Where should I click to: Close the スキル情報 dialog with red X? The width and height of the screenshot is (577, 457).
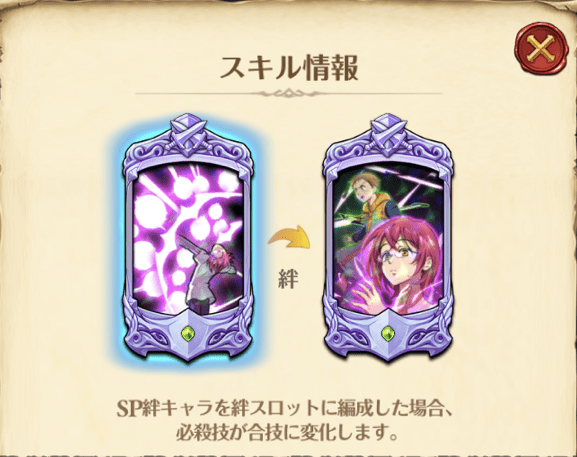539,48
